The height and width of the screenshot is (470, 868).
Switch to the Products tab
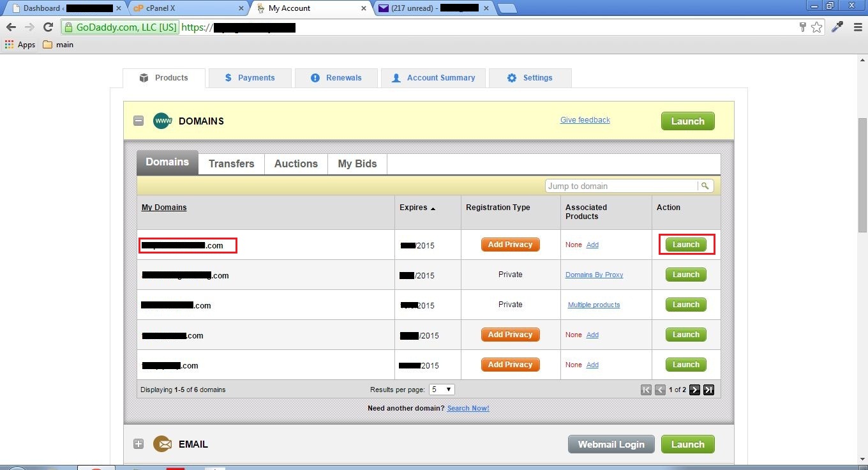pyautogui.click(x=164, y=78)
